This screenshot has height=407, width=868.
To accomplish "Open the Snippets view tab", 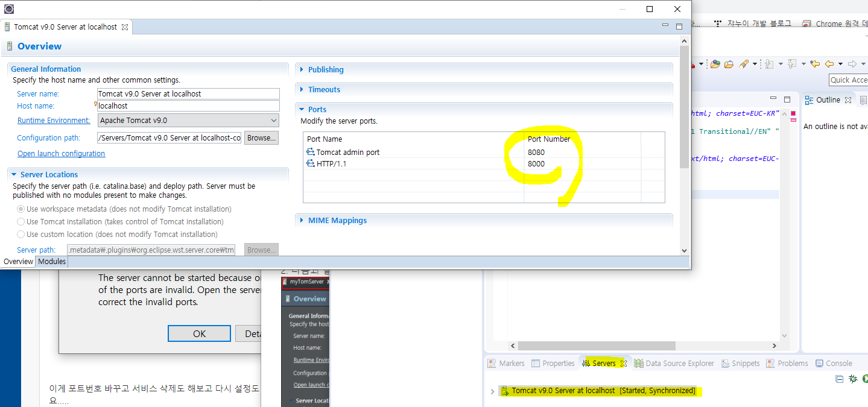I will [740, 364].
